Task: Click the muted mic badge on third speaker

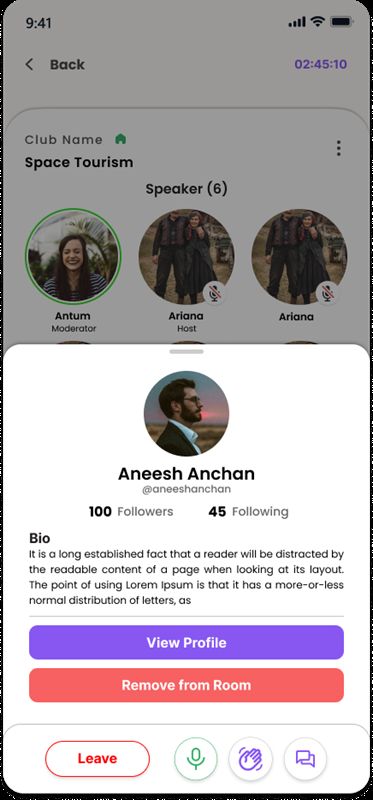Action: tap(328, 293)
